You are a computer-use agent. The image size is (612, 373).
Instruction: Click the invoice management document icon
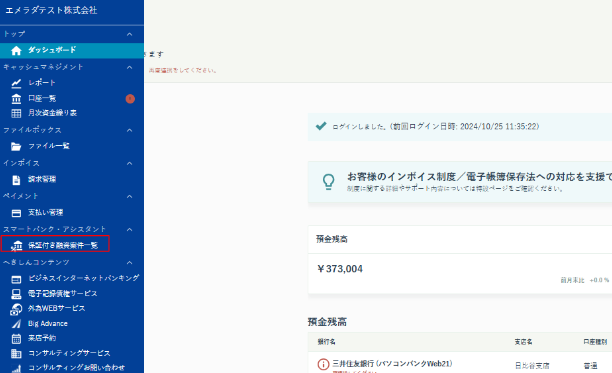pyautogui.click(x=16, y=180)
